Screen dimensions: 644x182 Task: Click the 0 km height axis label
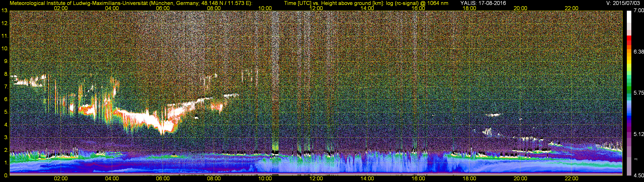tap(6, 175)
